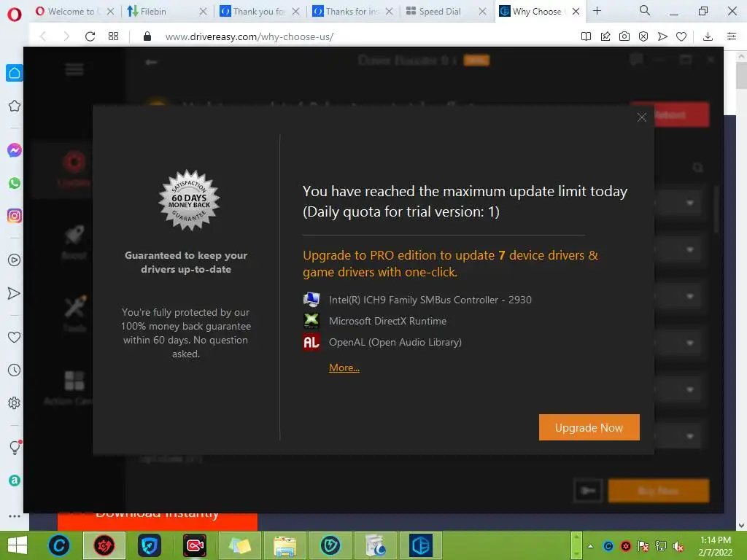Click the screen recorder taskbar icon

(194, 545)
